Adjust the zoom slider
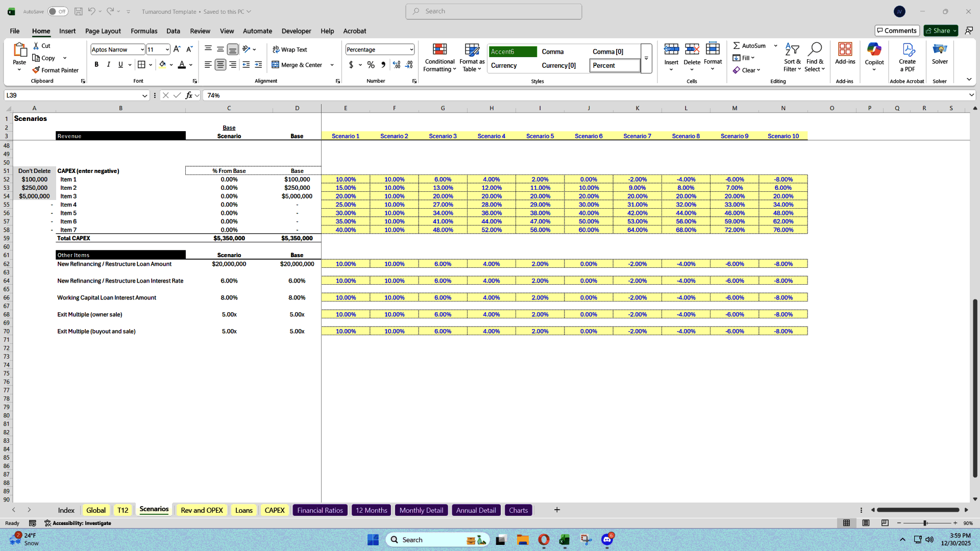The image size is (980, 551). (925, 523)
